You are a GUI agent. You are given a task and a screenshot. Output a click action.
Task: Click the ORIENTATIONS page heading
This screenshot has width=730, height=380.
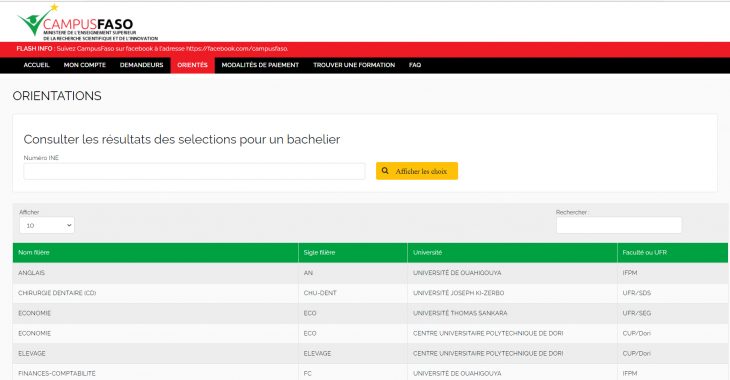tap(57, 95)
